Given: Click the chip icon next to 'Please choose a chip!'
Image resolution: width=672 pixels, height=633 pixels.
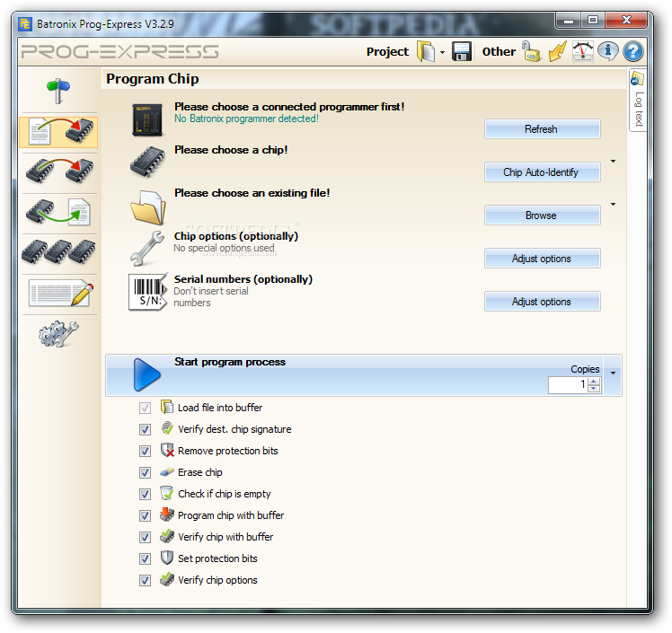Looking at the screenshot, I should 147,162.
